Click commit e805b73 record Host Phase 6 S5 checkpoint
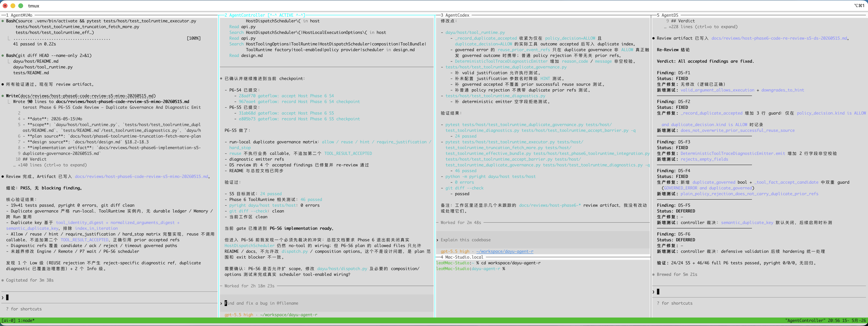The width and height of the screenshot is (868, 326). [299, 119]
